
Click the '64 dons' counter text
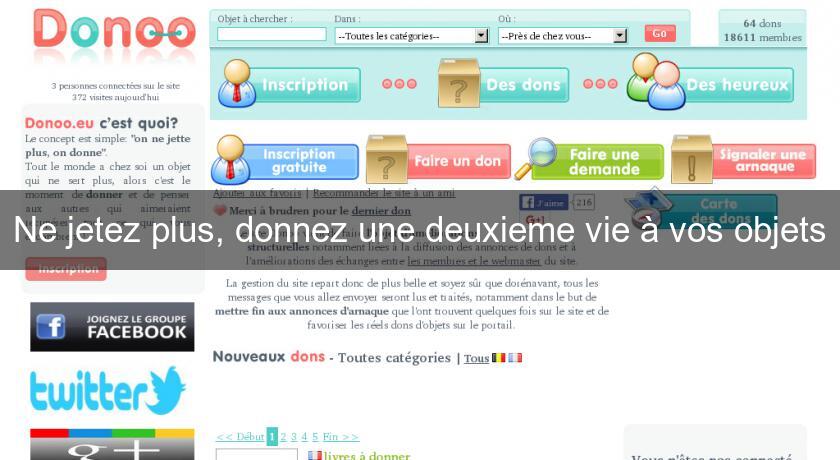pos(762,24)
